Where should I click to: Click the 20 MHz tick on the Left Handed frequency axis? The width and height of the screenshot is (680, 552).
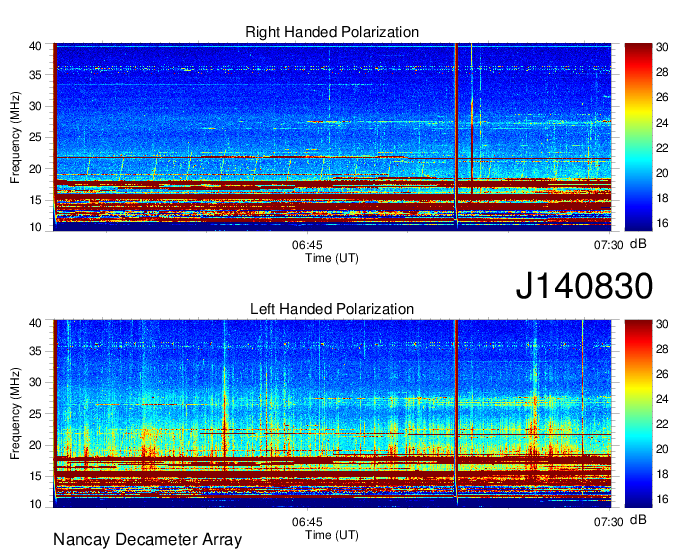point(35,445)
